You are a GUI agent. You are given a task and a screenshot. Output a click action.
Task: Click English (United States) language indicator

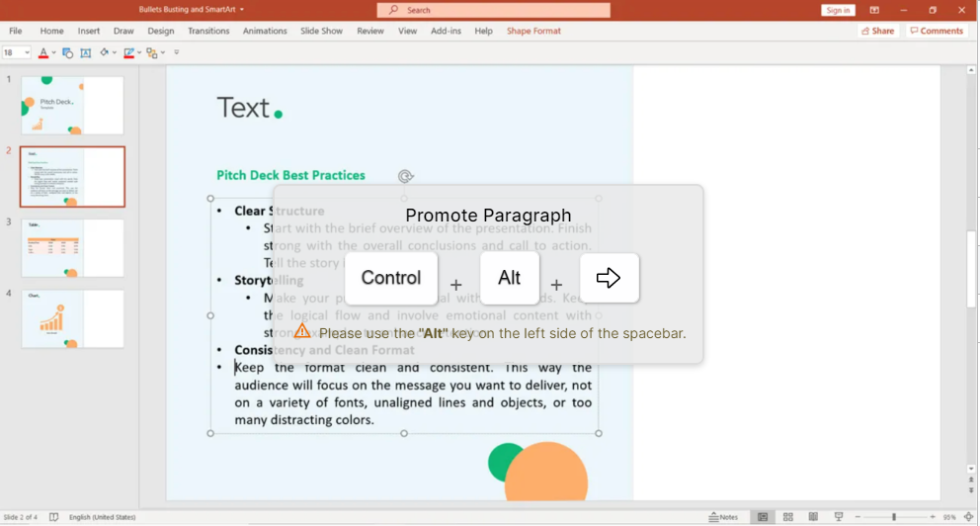(102, 517)
